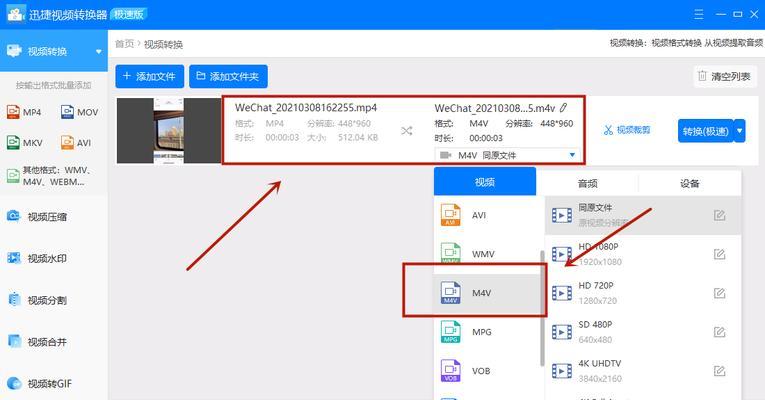Select MP4 output format in the sidebar

[24, 112]
